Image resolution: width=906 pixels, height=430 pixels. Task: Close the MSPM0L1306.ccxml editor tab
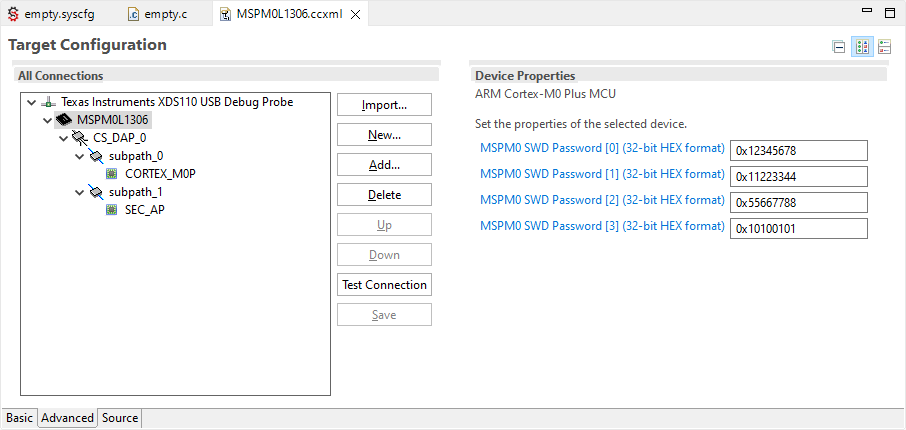pos(355,15)
